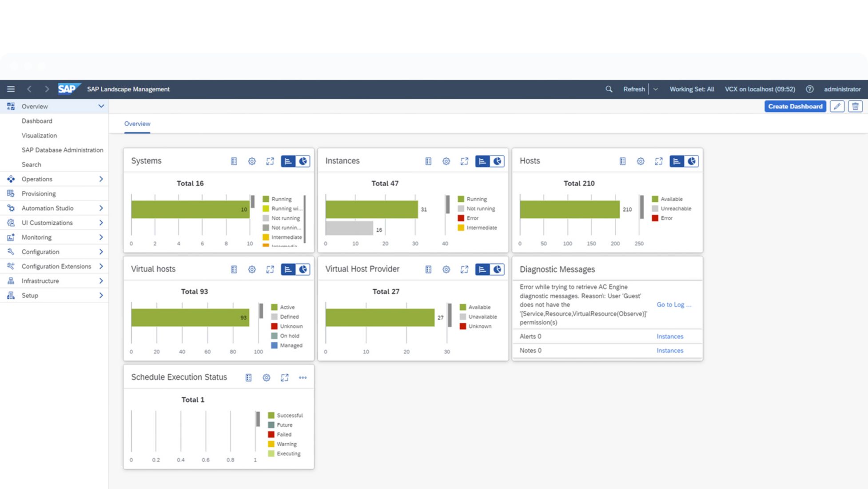Expand Instances panel to full screen
Viewport: 868px width, 489px height.
point(464,161)
